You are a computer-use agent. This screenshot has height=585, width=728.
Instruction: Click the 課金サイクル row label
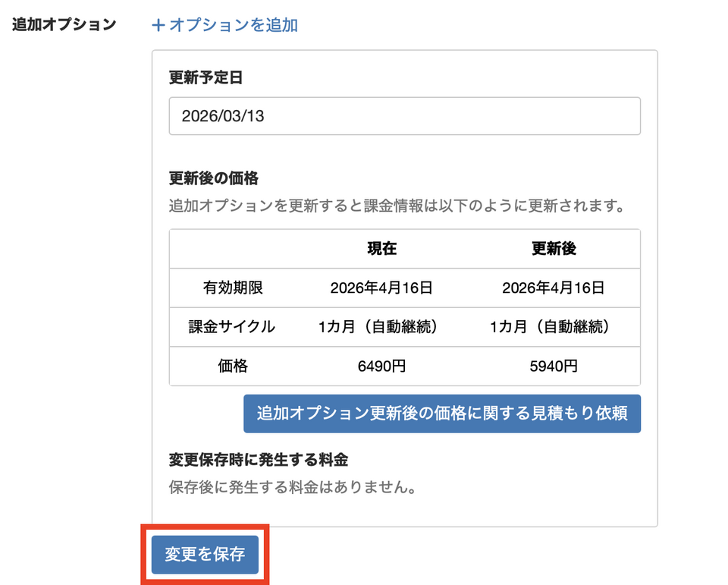(x=232, y=327)
